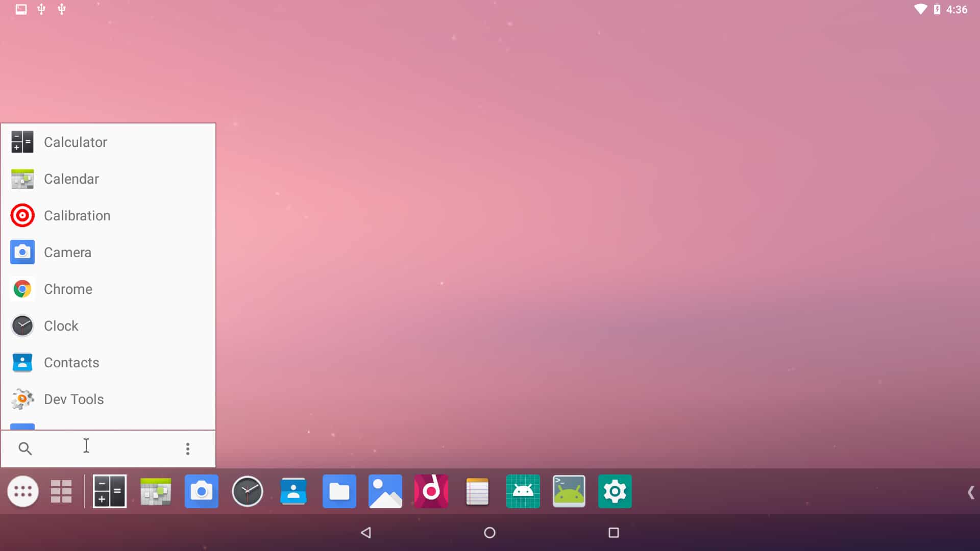980x551 pixels.
Task: Click the app drawer grid button
Action: [x=61, y=491]
